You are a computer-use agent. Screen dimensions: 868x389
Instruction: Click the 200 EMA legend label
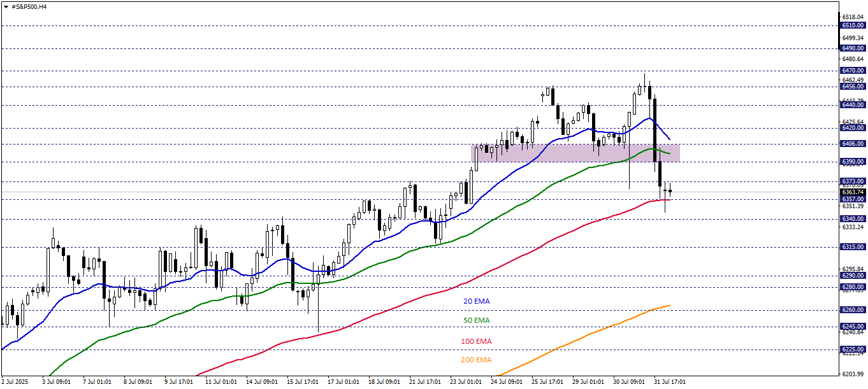coord(476,360)
